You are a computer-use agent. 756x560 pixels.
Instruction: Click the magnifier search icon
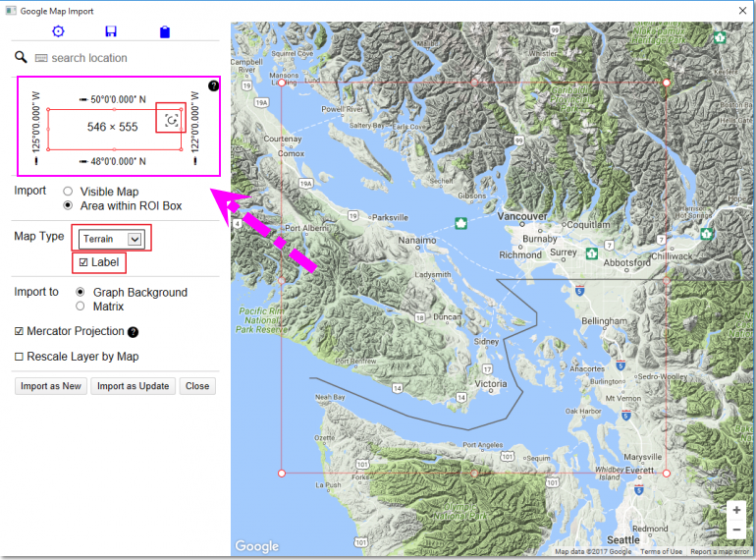tap(21, 58)
